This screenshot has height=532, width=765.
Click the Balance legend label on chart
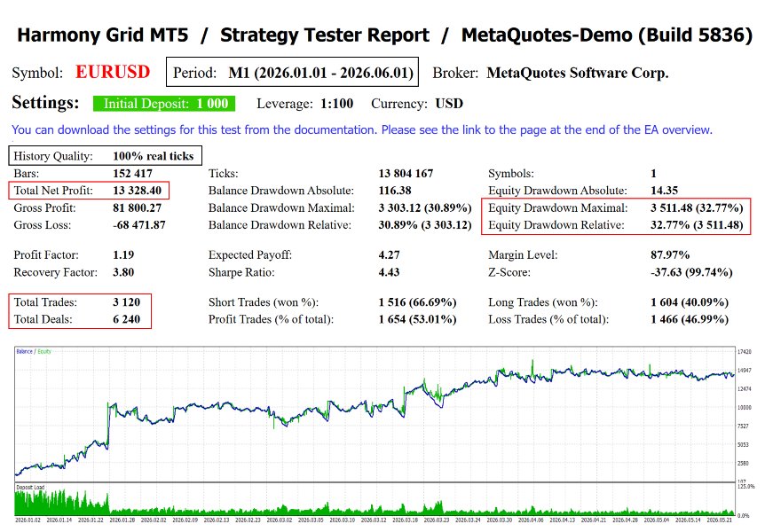pyautogui.click(x=24, y=351)
